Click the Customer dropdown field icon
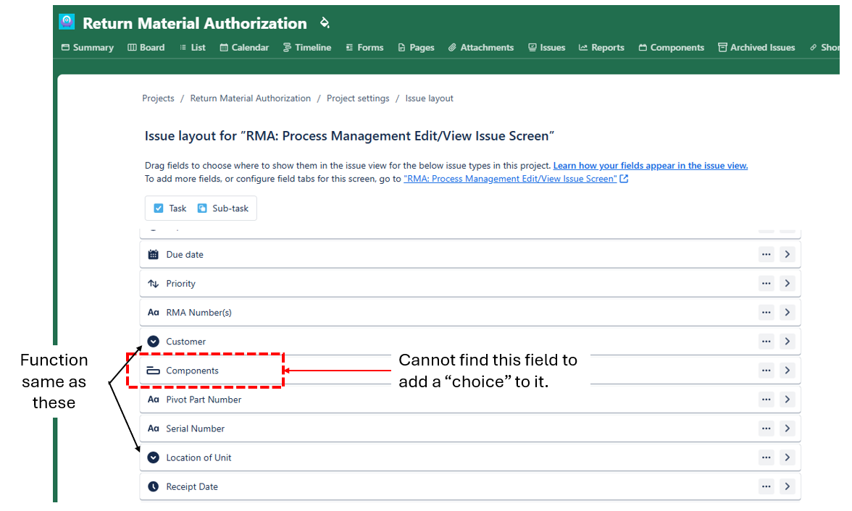This screenshot has width=852, height=511. 153,341
